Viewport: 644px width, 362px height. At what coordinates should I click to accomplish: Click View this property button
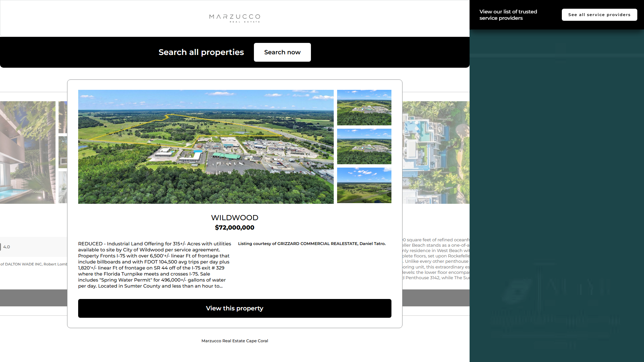(x=234, y=308)
